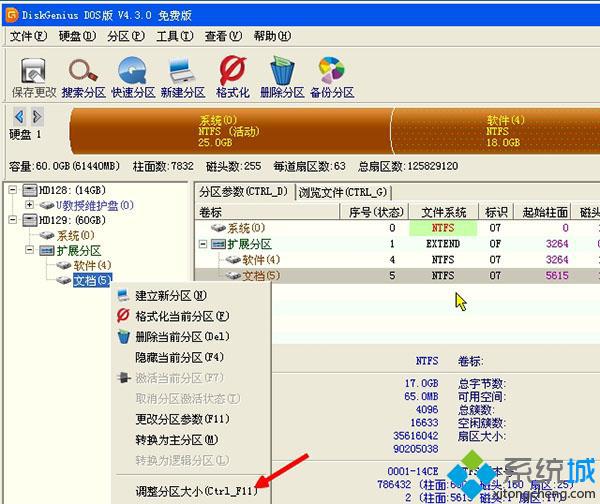This screenshot has height=504, width=600.
Task: Select 扩展分区 label in the tree
Action: pos(79,251)
